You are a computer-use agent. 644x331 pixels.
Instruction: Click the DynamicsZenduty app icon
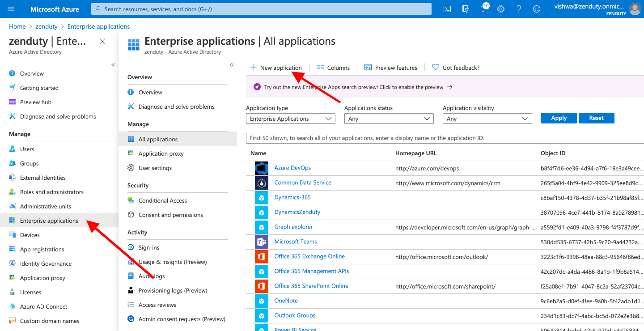[261, 212]
